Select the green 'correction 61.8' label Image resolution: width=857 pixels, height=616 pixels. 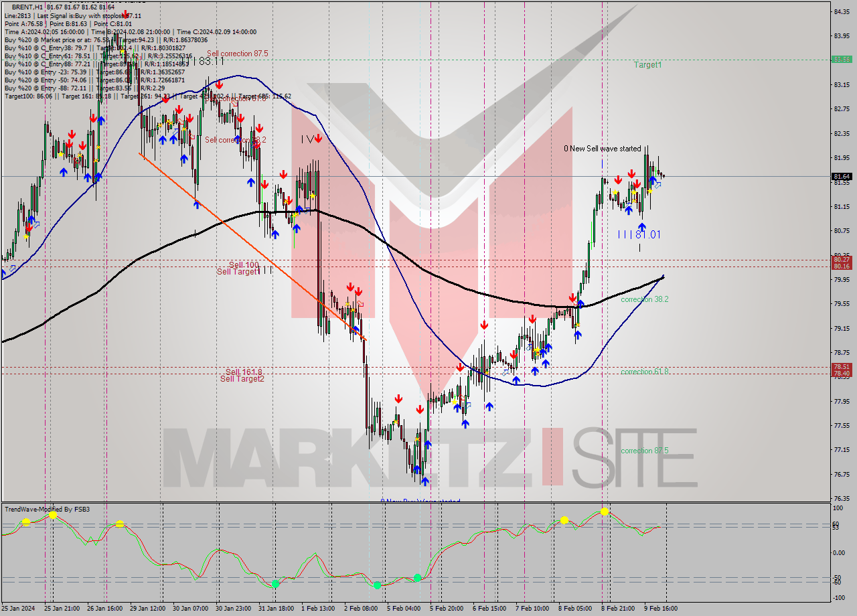(644, 372)
